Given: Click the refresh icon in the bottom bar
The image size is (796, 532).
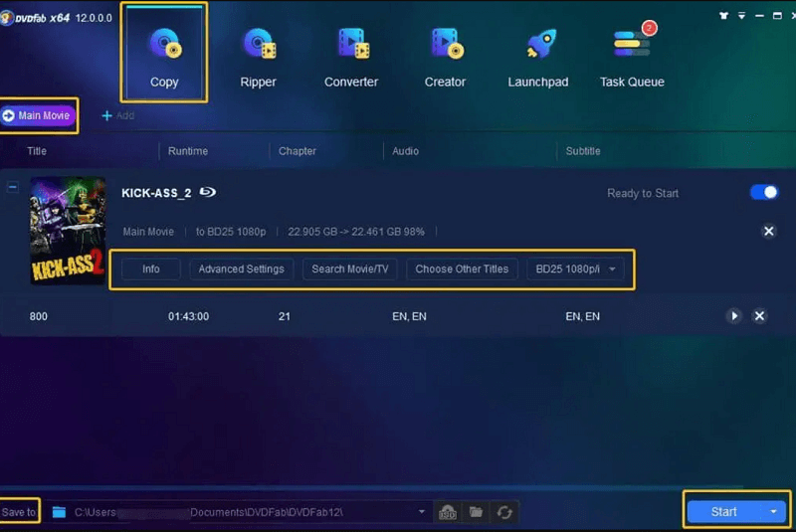Looking at the screenshot, I should [x=505, y=512].
